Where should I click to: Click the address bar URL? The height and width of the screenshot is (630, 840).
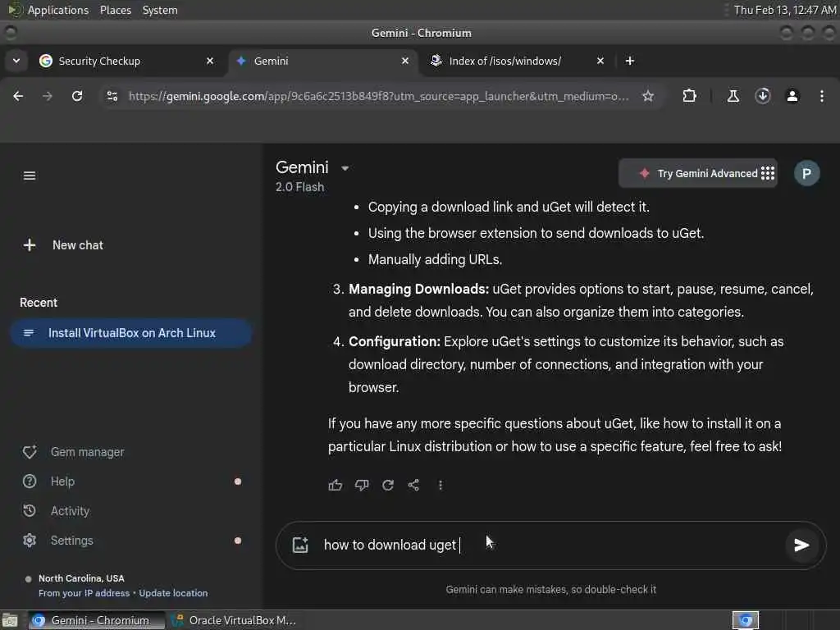point(378,97)
